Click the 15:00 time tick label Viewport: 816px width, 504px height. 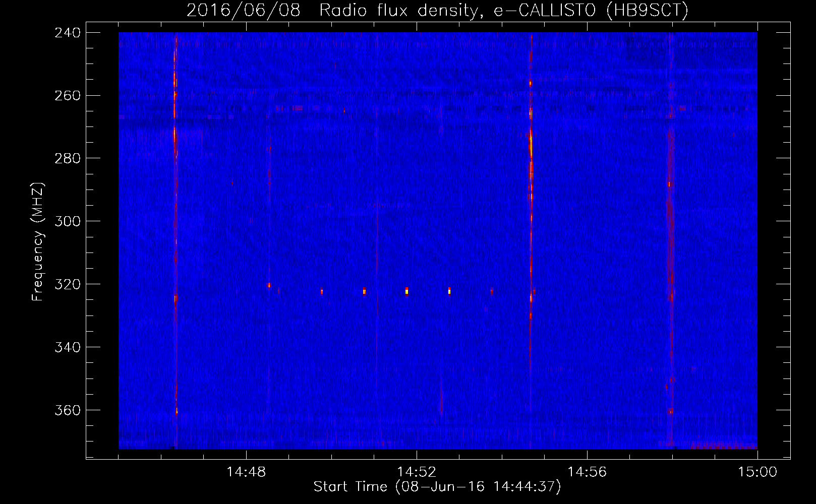(x=757, y=472)
